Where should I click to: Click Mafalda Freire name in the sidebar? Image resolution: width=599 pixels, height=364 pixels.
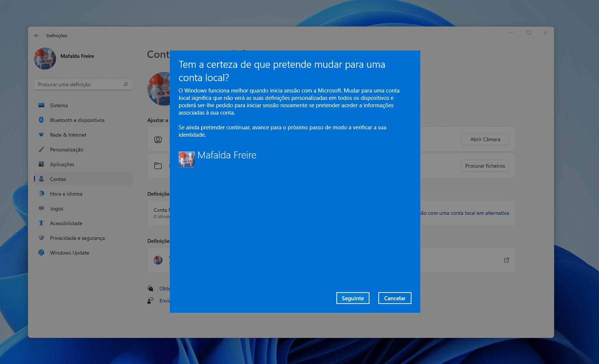pyautogui.click(x=77, y=56)
